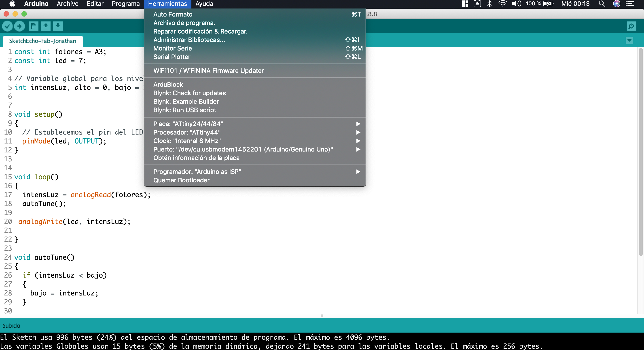Click console line 'El Sketch usa 996 bytes'
Image resolution: width=644 pixels, height=350 pixels.
[195, 337]
